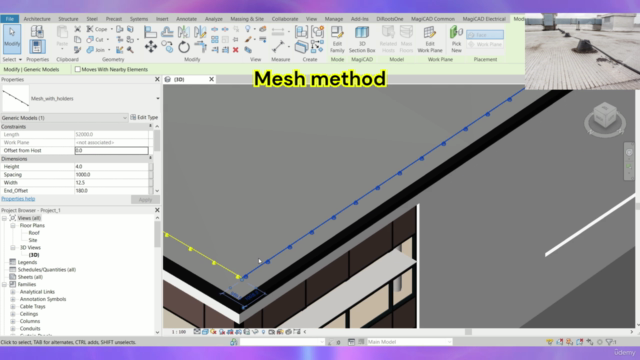This screenshot has height=360, width=640.
Task: Toggle the Properties palette button in ribbon
Action: point(37,47)
